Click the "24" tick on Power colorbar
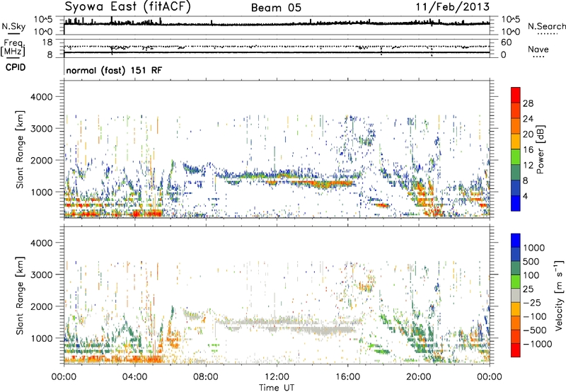 coord(528,119)
